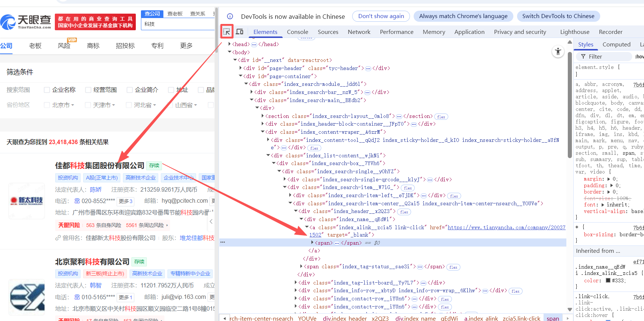This screenshot has width=644, height=321.
Task: Open the 佳都科技集团股份有限公司 company link
Action: pos(100,166)
